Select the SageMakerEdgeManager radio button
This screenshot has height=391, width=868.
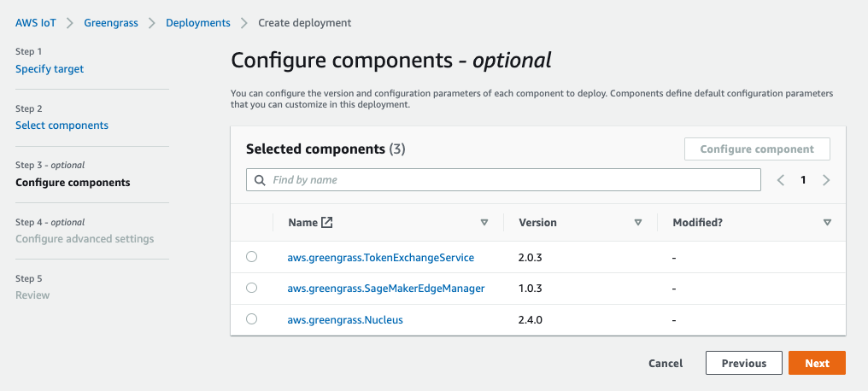coord(251,288)
